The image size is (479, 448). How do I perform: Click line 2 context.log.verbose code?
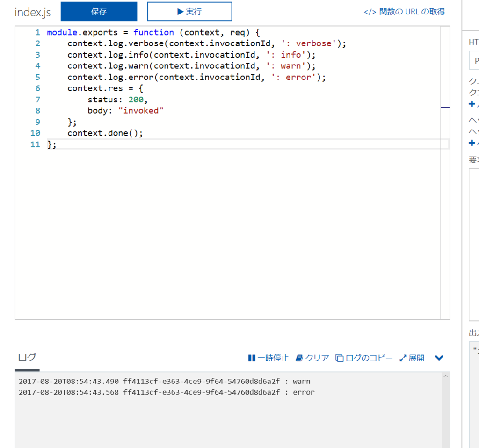point(206,43)
